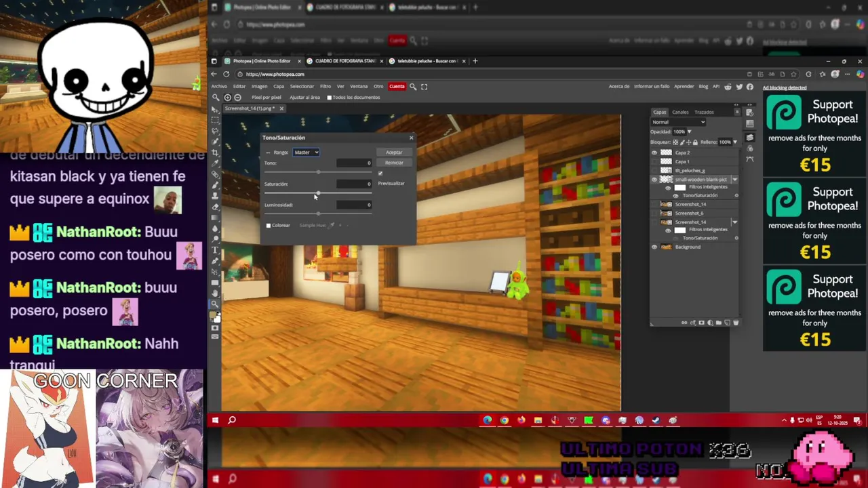Open the Capas panel options menu
This screenshot has width=868, height=488.
pos(737,112)
